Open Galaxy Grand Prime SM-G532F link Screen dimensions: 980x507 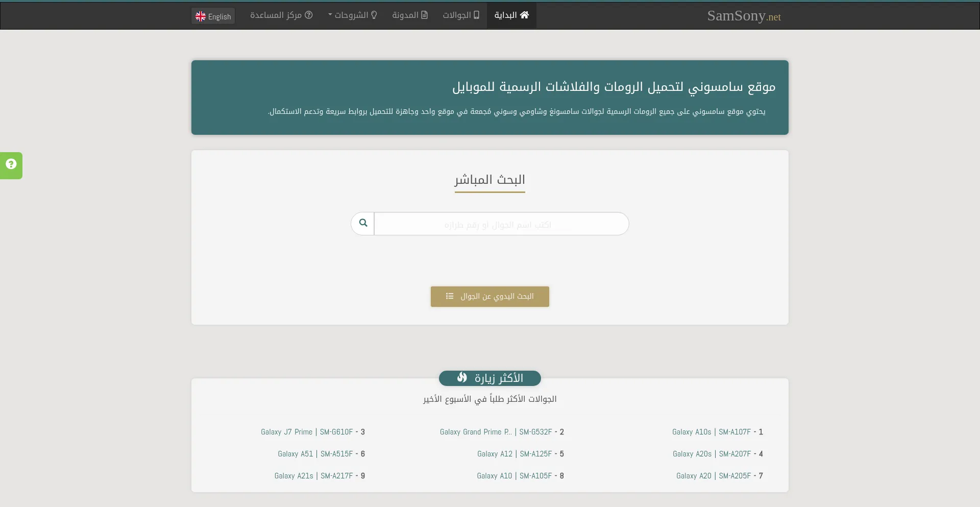[x=496, y=432]
